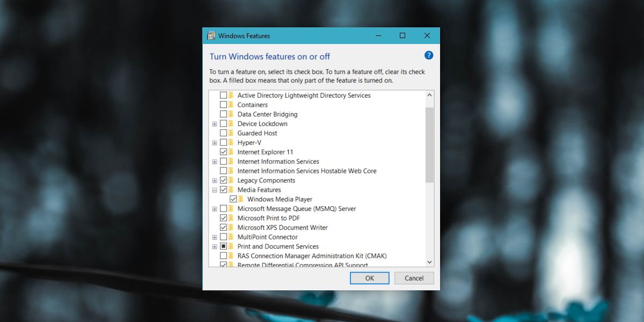This screenshot has width=644, height=322.
Task: Click the scroll down arrow of features list
Action: pos(429,261)
